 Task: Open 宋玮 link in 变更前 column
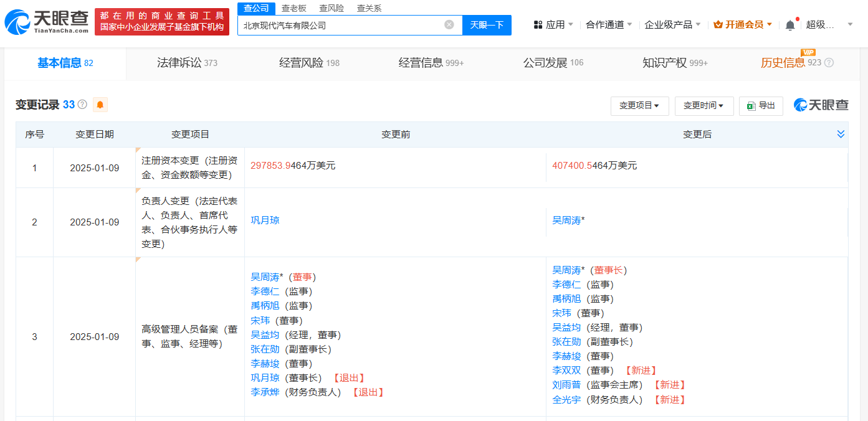pyautogui.click(x=260, y=321)
